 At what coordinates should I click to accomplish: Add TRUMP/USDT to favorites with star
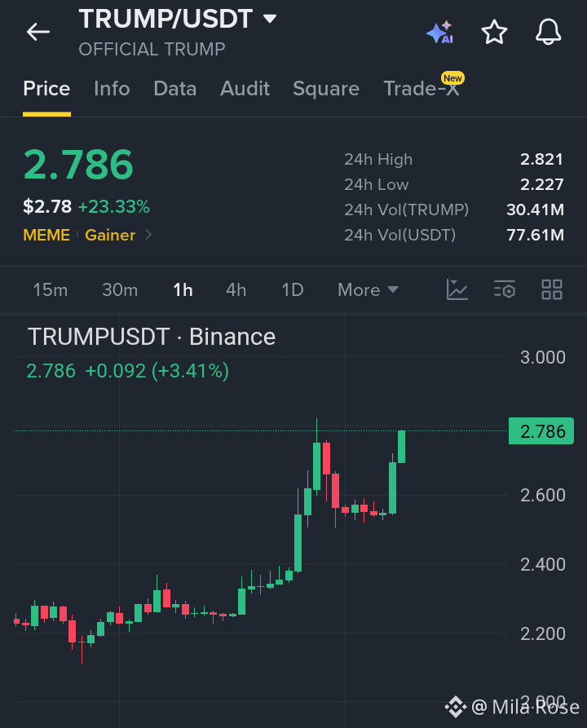coord(494,32)
